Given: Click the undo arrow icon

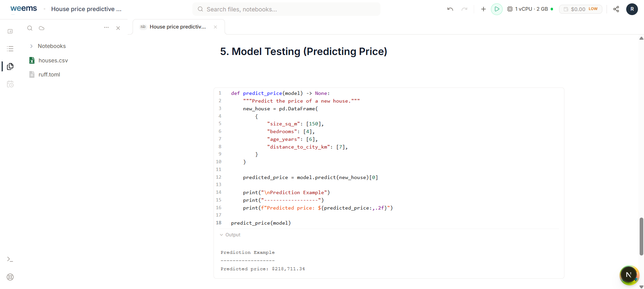Looking at the screenshot, I should [x=450, y=9].
